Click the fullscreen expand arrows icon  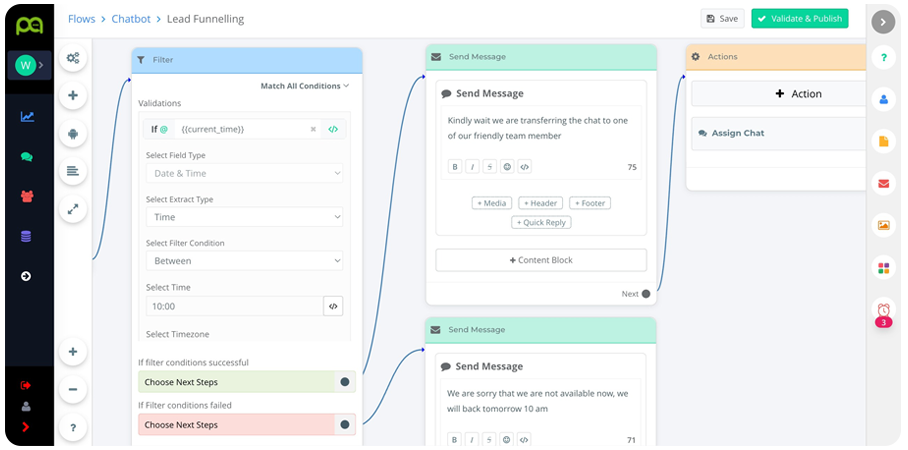pyautogui.click(x=73, y=209)
